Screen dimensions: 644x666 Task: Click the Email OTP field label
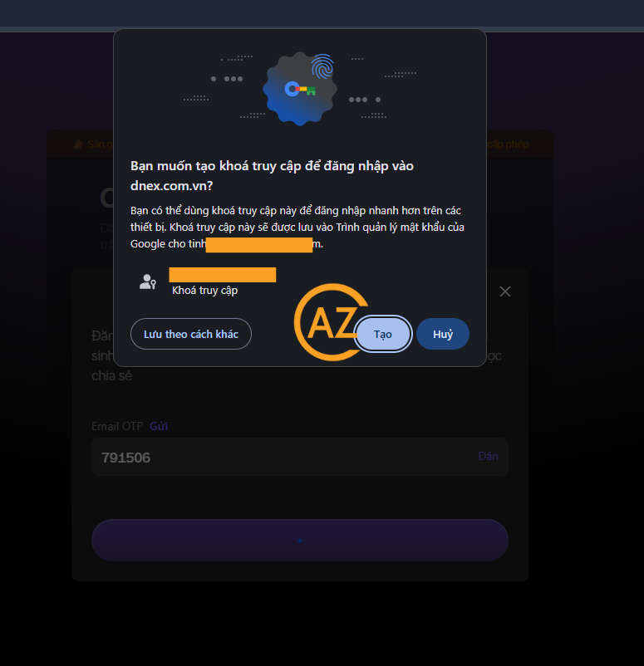pyautogui.click(x=117, y=426)
